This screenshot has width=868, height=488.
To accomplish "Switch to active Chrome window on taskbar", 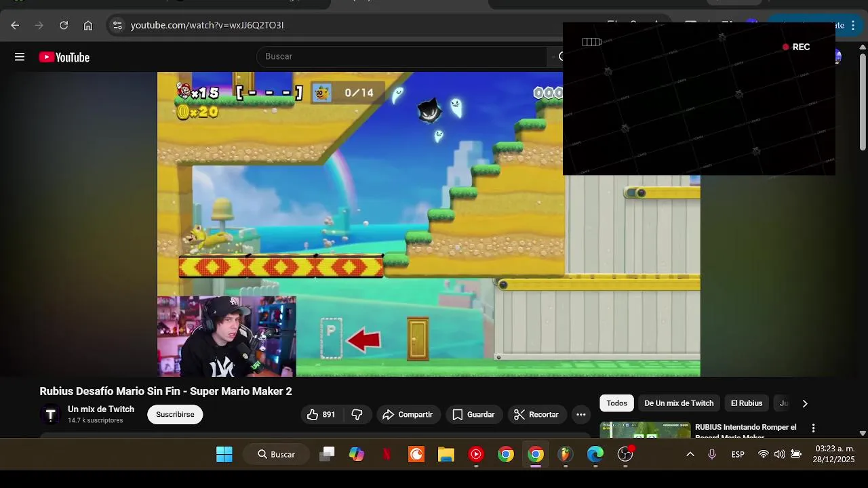I will pyautogui.click(x=536, y=454).
